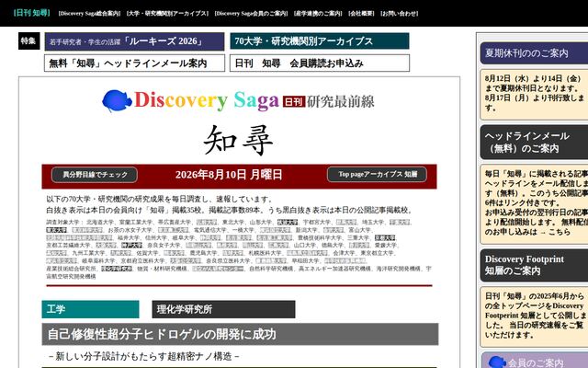Click 京都府立医科大学 in the list
588x368 pixels.
tap(142, 260)
